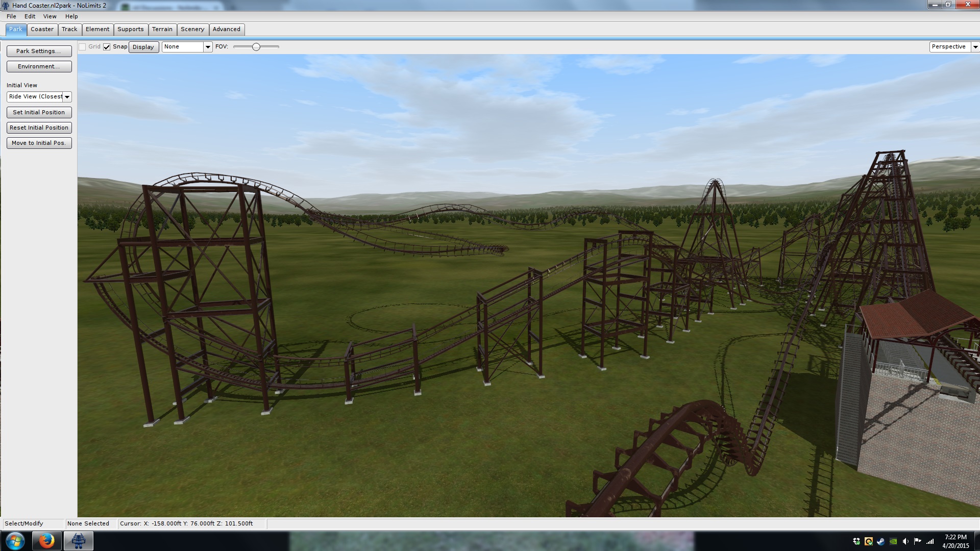The height and width of the screenshot is (551, 980).
Task: Click the Action Center flag icon
Action: click(917, 541)
